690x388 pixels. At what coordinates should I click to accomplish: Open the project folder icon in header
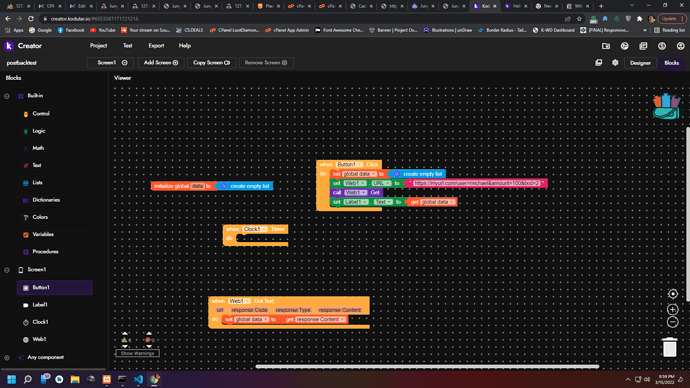tap(606, 46)
